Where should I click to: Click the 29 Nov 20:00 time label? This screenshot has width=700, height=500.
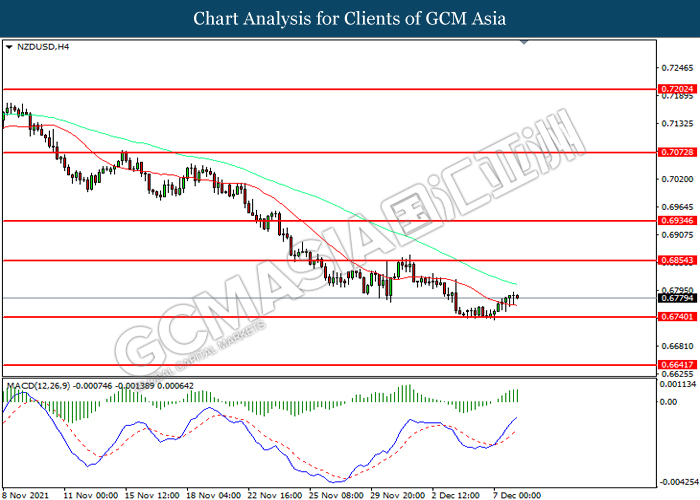(397, 495)
